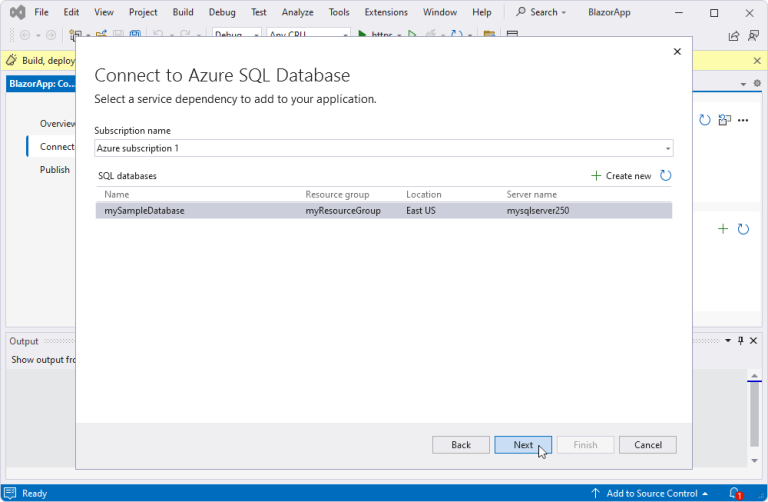Click the Next button
This screenshot has width=768, height=502.
pyautogui.click(x=523, y=445)
